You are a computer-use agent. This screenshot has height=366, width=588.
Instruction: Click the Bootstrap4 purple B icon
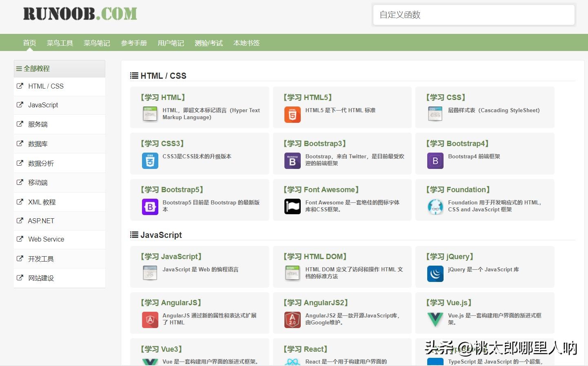coord(435,161)
